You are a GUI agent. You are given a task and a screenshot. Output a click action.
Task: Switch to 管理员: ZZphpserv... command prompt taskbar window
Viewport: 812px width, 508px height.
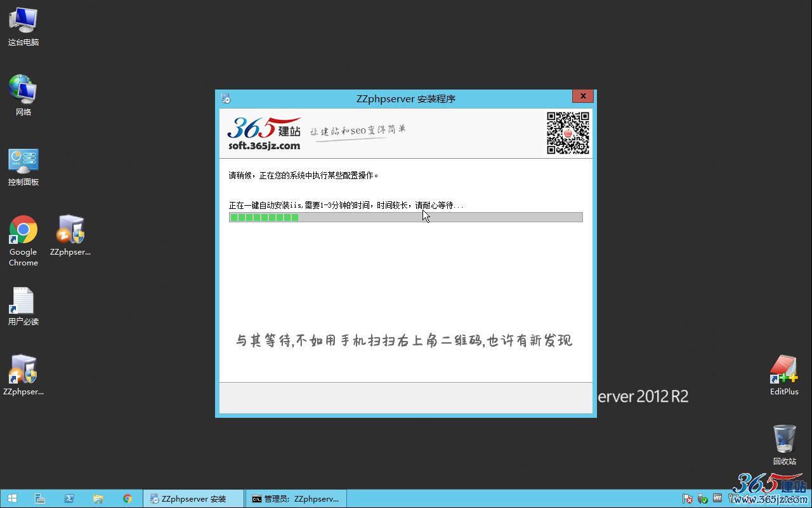tap(296, 498)
